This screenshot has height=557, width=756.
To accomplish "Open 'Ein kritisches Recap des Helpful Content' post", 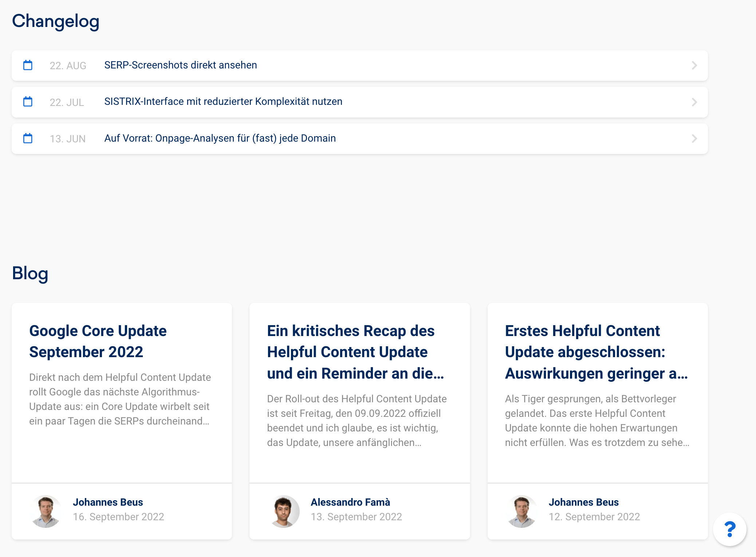I will click(355, 352).
